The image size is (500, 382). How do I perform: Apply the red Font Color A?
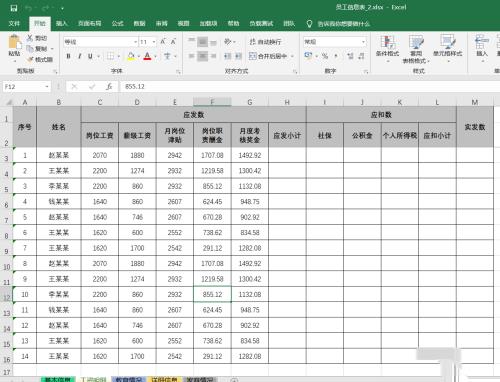click(x=147, y=56)
